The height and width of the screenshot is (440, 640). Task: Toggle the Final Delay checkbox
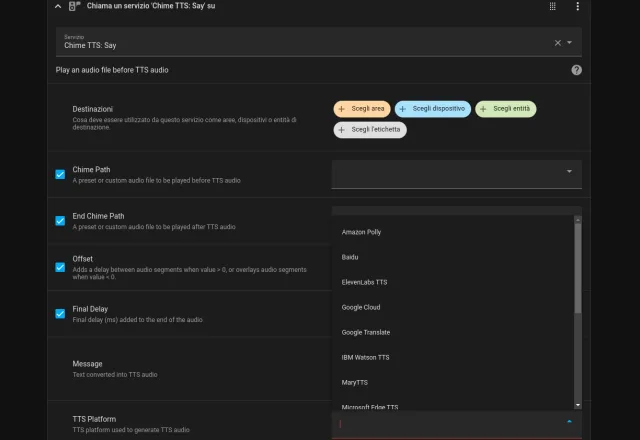[x=60, y=313]
